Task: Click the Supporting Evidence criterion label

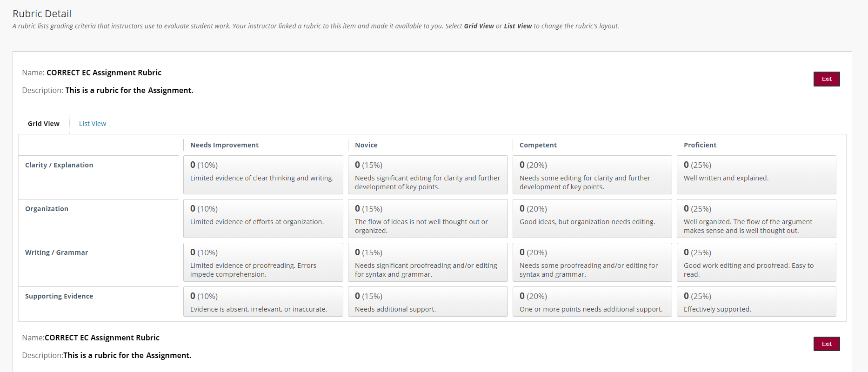Action: [x=59, y=296]
